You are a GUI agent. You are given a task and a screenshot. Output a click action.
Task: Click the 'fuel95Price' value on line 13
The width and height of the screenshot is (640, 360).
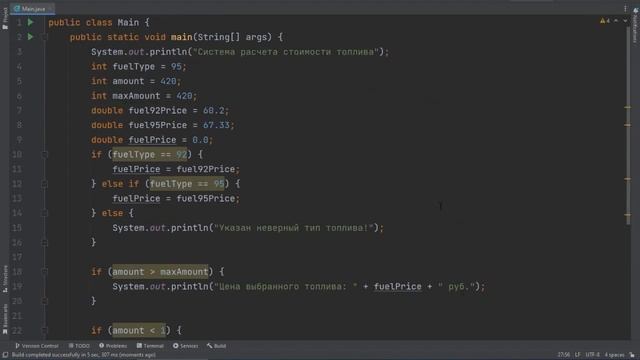(206, 199)
